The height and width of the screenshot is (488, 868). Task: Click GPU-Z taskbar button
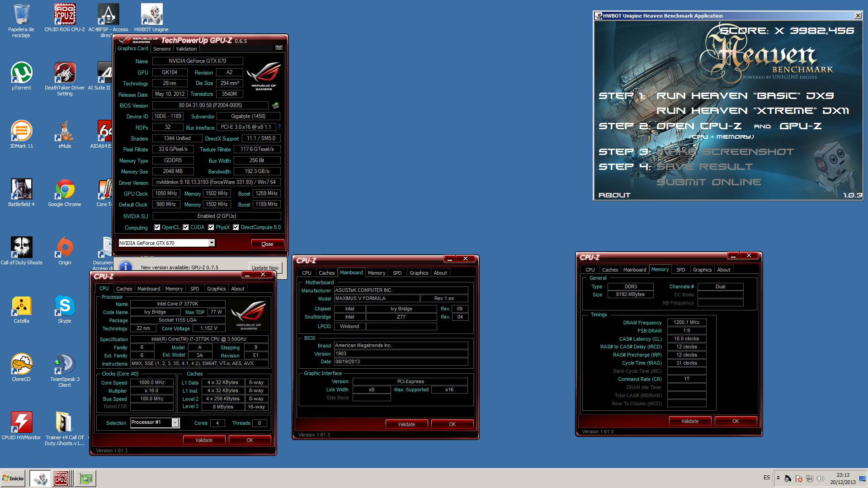click(x=85, y=479)
